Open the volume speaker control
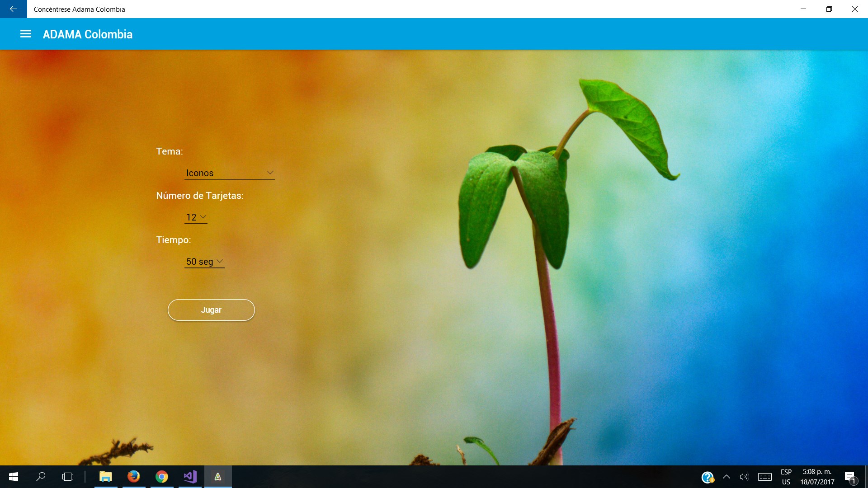The width and height of the screenshot is (868, 488). pyautogui.click(x=744, y=477)
